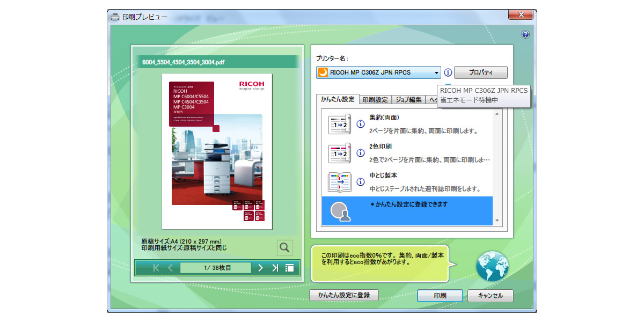Click the info icon next to printer name
Image resolution: width=644 pixels, height=322 pixels.
[x=448, y=72]
